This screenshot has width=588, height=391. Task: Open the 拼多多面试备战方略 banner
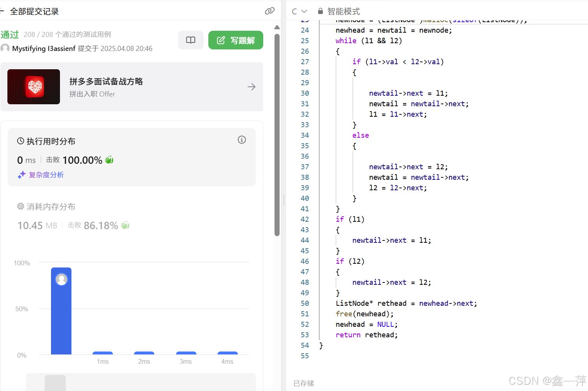coord(132,87)
